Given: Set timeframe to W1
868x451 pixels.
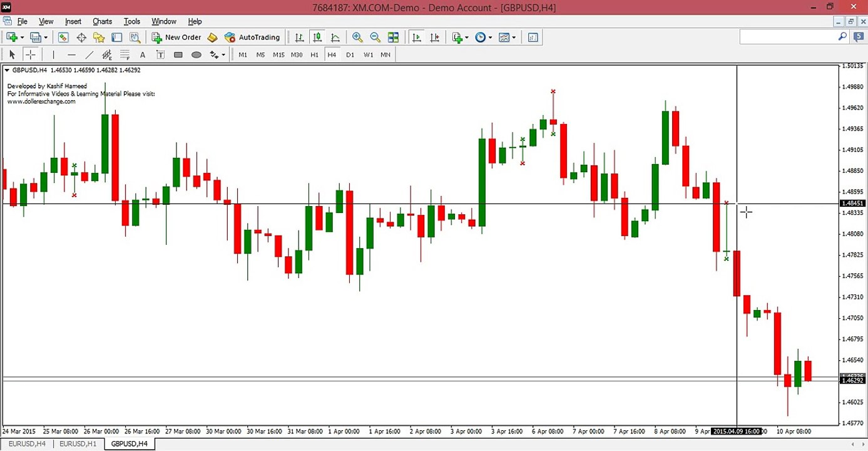Looking at the screenshot, I should click(368, 55).
